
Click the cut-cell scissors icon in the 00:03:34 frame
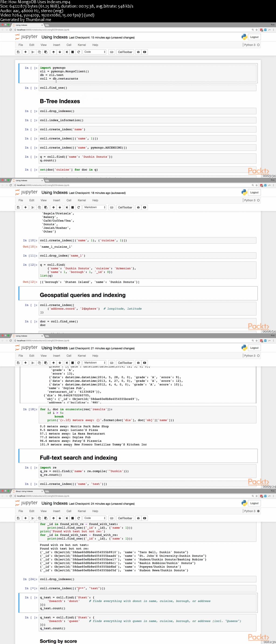click(x=33, y=52)
